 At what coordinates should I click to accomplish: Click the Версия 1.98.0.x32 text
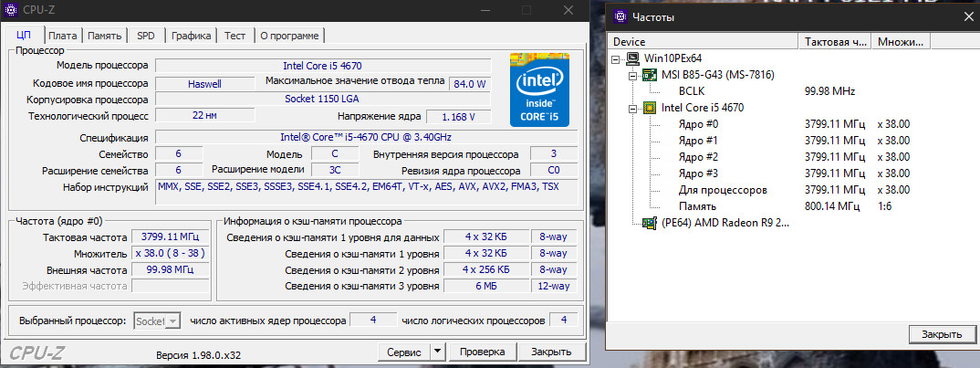[198, 355]
